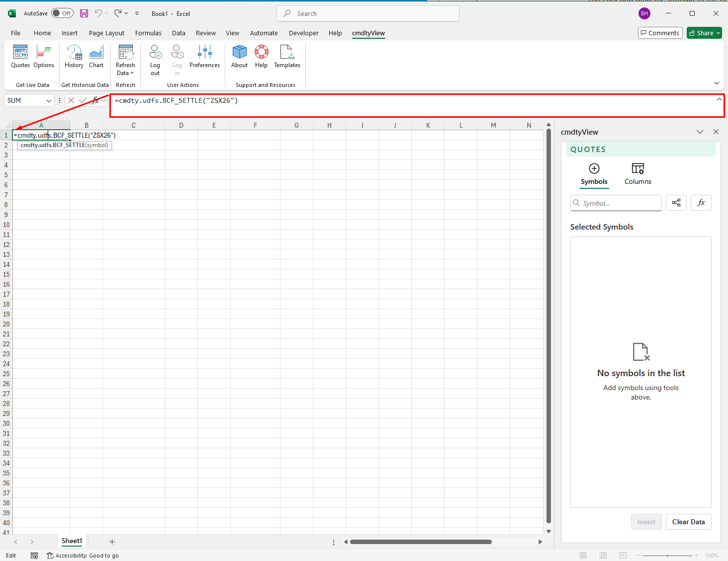Open the Share button dropdown
728x561 pixels.
click(718, 33)
